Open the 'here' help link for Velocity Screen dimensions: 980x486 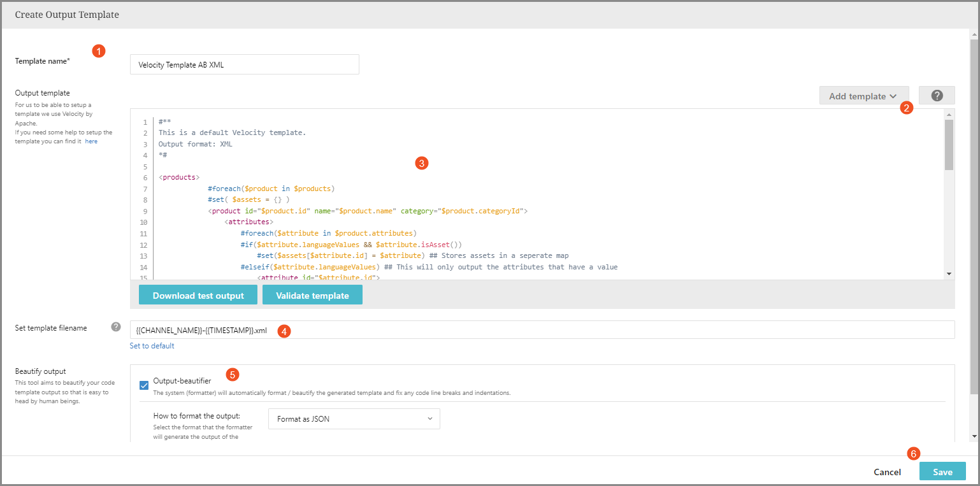[x=91, y=141]
